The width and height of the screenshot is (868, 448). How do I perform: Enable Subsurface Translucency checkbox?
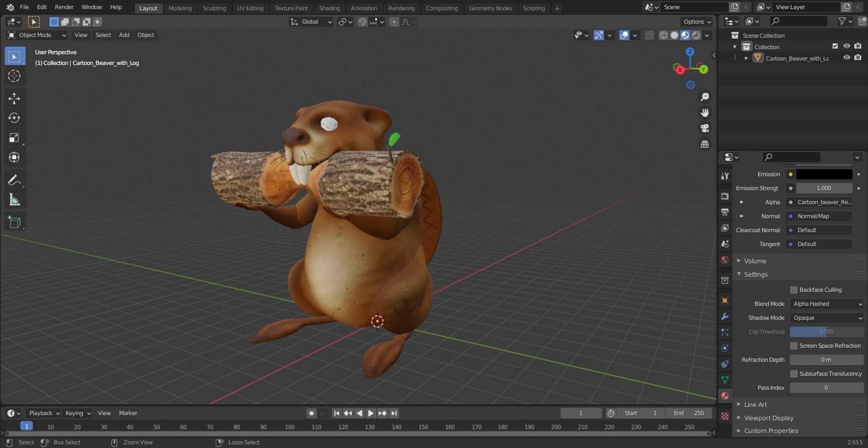pyautogui.click(x=793, y=374)
